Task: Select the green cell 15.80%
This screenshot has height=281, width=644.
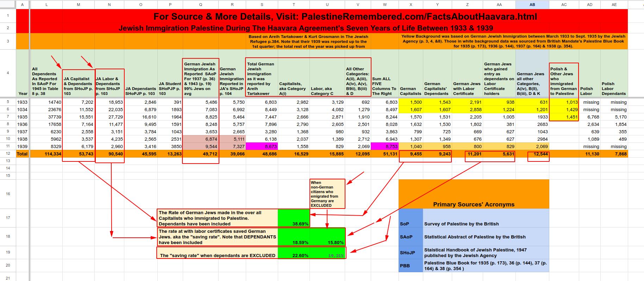Action: coord(327,236)
